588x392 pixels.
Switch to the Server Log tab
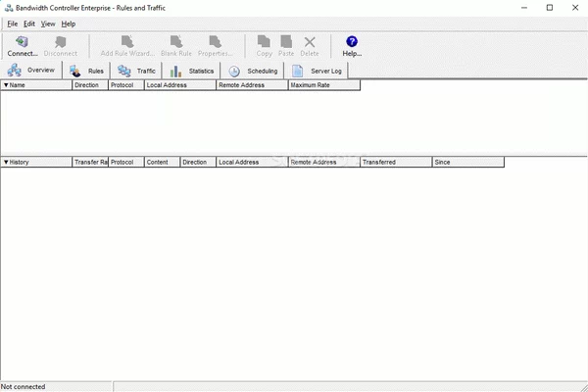[317, 71]
